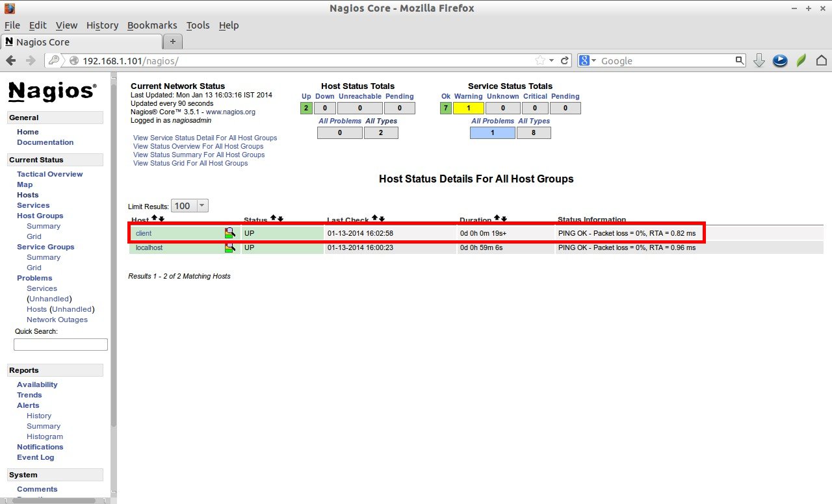Open the Services link under Current Status

click(x=33, y=205)
